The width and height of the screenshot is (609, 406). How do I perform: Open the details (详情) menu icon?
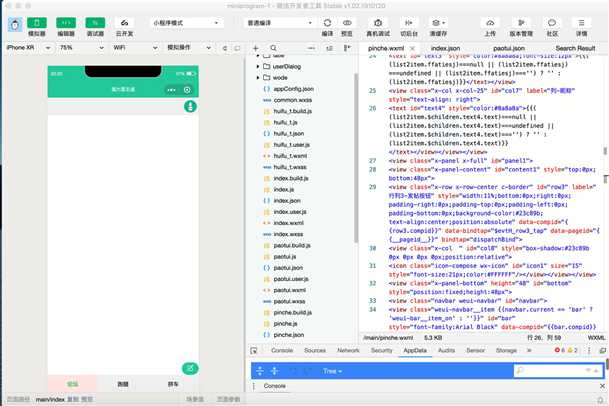point(581,23)
